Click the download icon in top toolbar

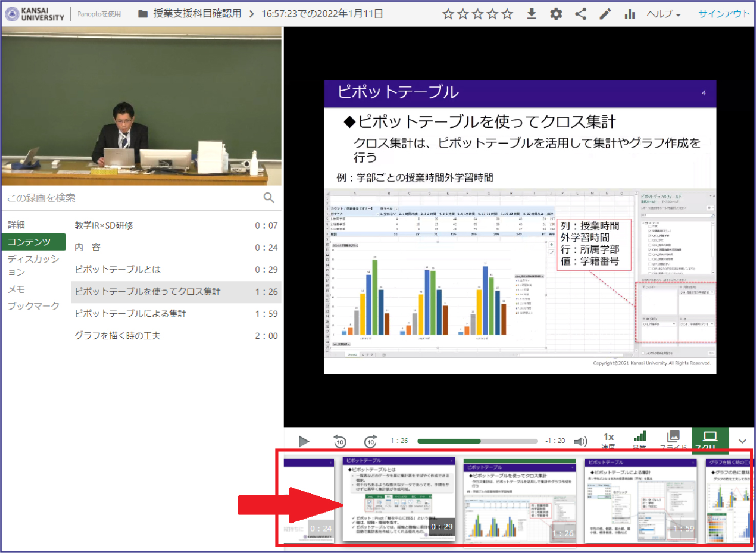coord(531,14)
